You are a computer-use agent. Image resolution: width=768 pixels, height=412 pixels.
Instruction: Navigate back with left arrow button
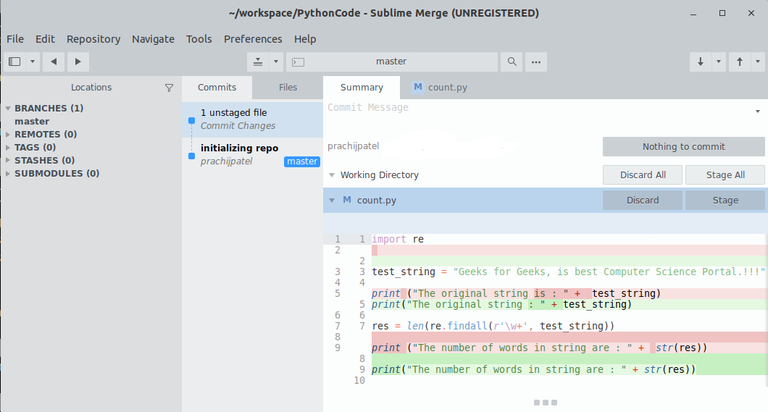(x=53, y=62)
